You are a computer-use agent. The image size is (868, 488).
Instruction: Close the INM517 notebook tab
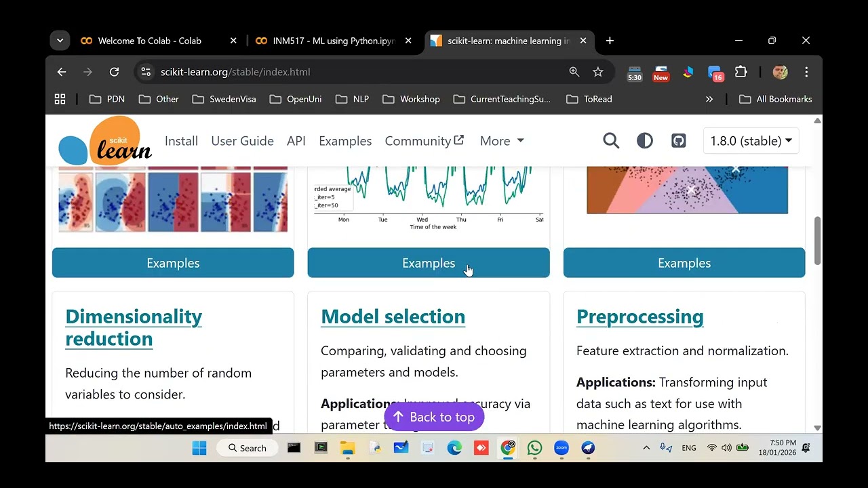(408, 41)
